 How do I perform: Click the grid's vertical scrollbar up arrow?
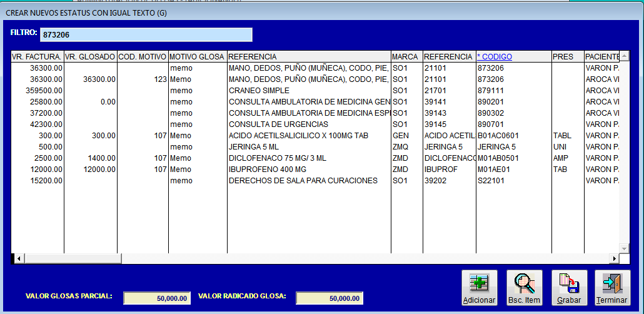click(x=624, y=56)
